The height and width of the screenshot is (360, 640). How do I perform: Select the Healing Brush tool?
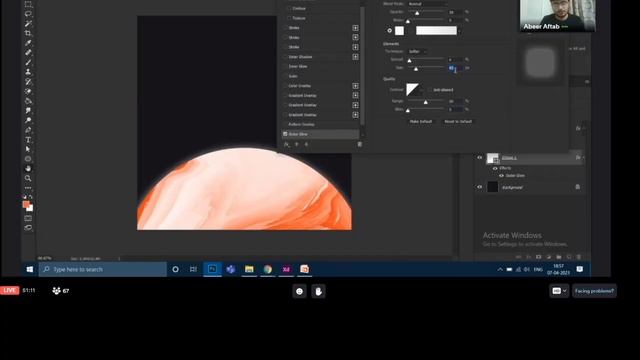(x=28, y=53)
